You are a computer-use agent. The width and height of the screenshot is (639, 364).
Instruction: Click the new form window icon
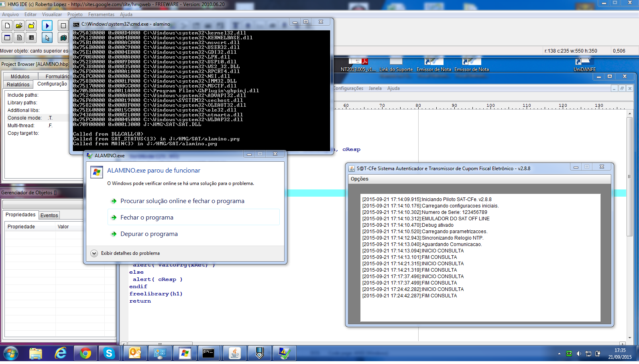pos(7,38)
